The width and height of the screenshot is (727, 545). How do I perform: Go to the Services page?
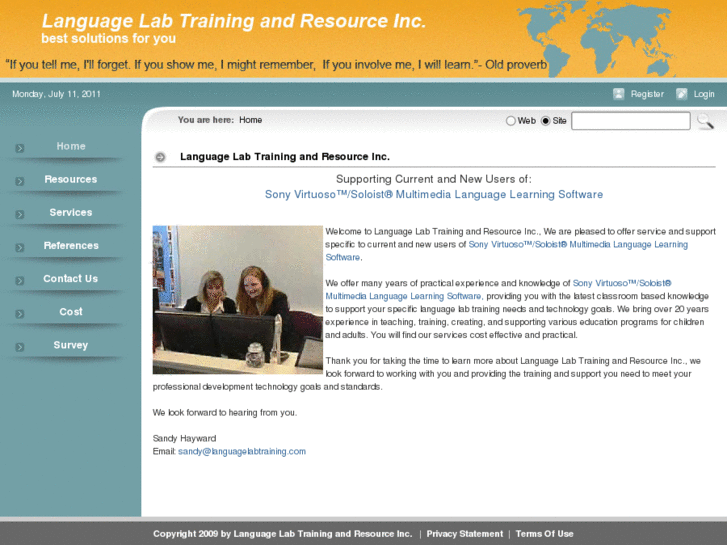71,212
